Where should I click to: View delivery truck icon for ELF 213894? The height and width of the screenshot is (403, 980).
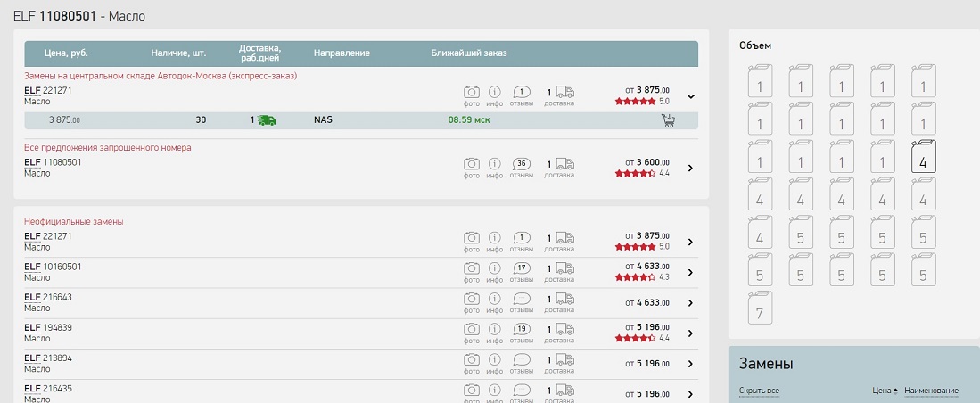(x=565, y=359)
